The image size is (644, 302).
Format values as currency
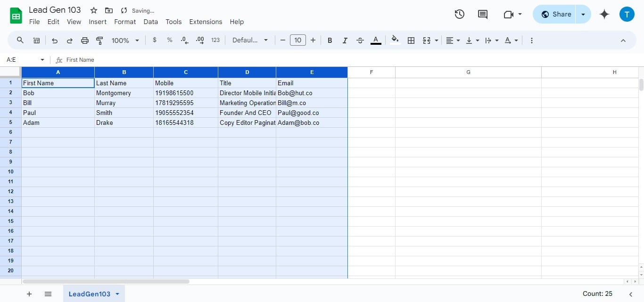155,40
